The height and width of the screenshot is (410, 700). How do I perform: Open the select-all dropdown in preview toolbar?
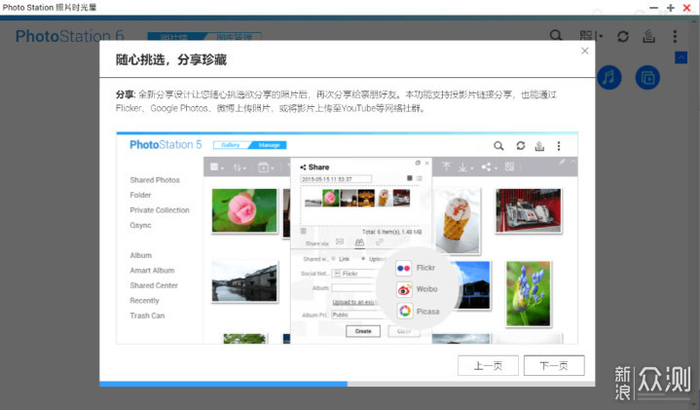point(217,167)
